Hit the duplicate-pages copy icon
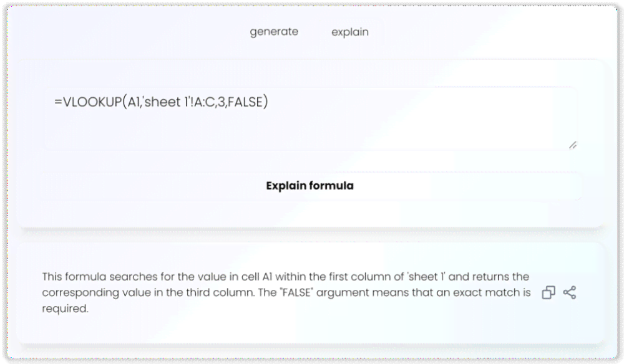Viewport: 624px width, 364px height. pos(548,292)
